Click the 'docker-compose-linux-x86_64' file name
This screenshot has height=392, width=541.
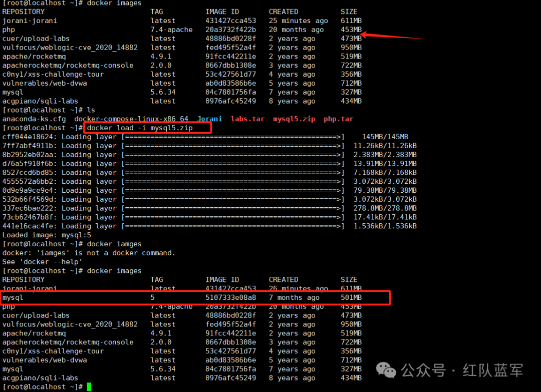[x=131, y=119]
